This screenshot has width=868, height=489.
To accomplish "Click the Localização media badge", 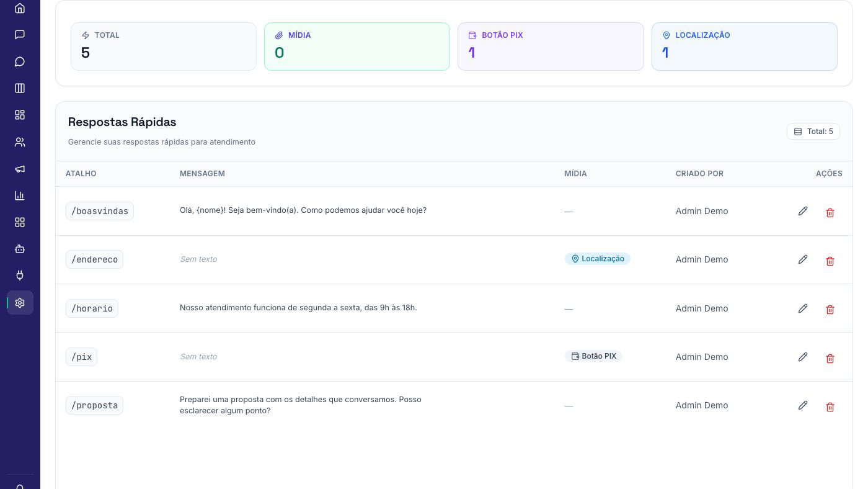I will click(x=598, y=259).
